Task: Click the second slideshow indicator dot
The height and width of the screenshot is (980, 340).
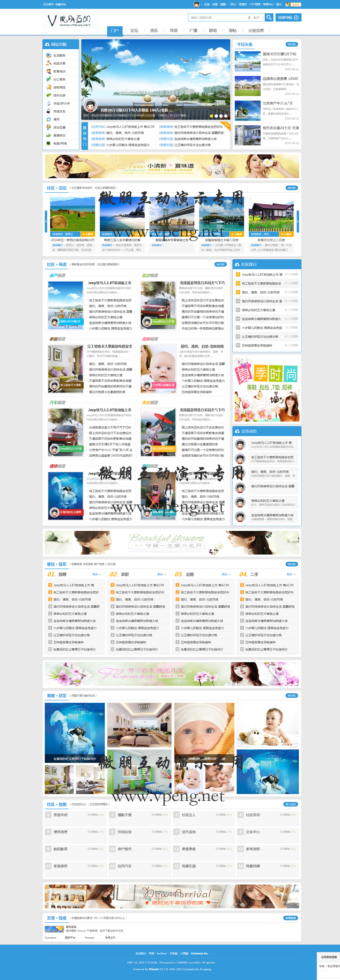Action: 216,116
